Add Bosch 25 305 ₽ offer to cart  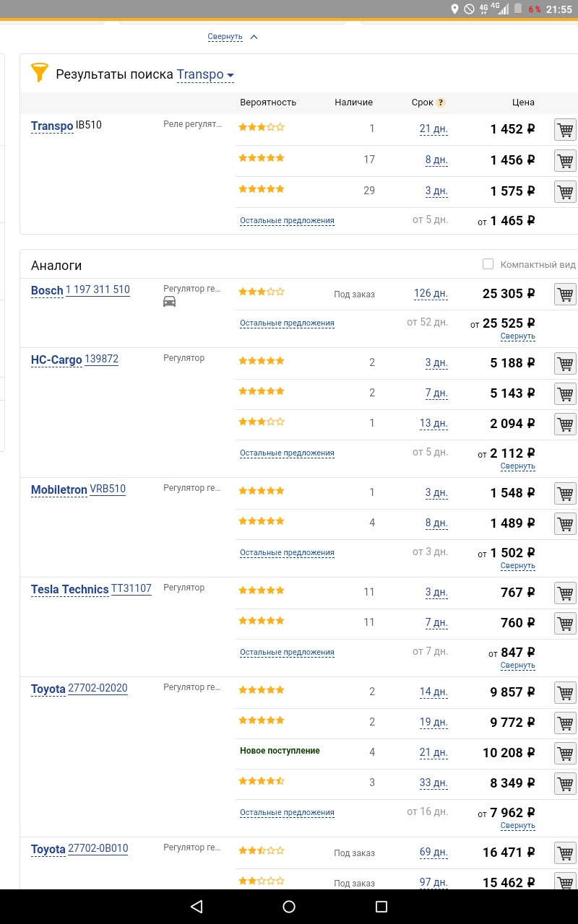[x=565, y=295]
